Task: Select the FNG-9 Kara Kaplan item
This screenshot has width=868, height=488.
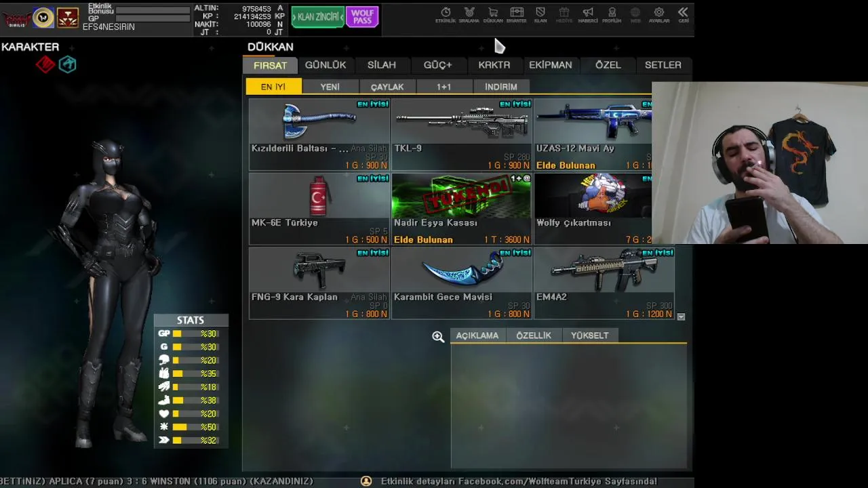Action: tap(319, 283)
